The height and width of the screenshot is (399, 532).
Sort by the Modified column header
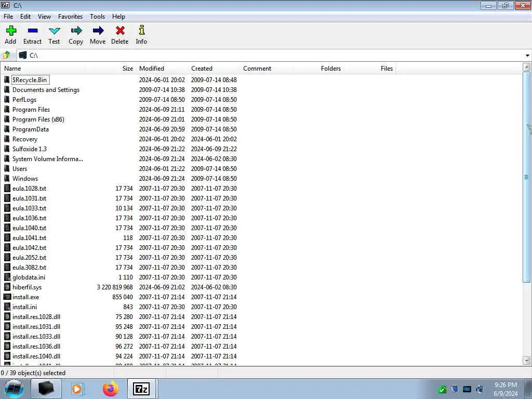[162, 69]
